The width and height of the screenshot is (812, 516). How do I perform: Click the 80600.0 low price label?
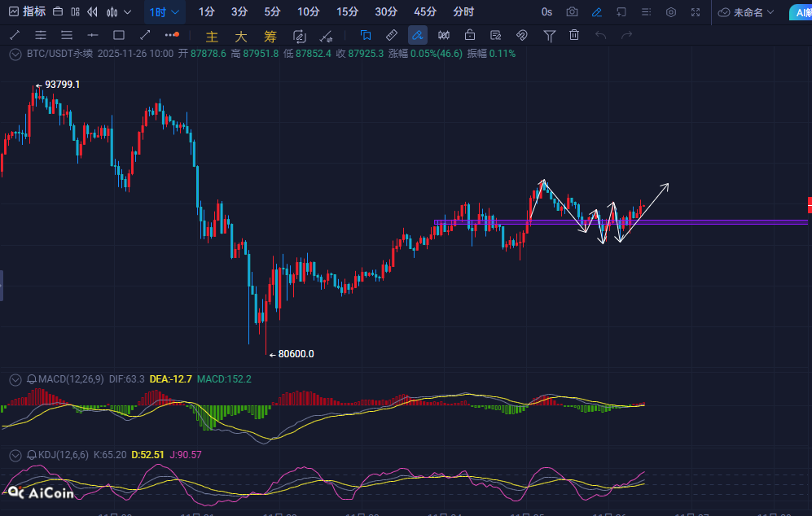pos(296,354)
